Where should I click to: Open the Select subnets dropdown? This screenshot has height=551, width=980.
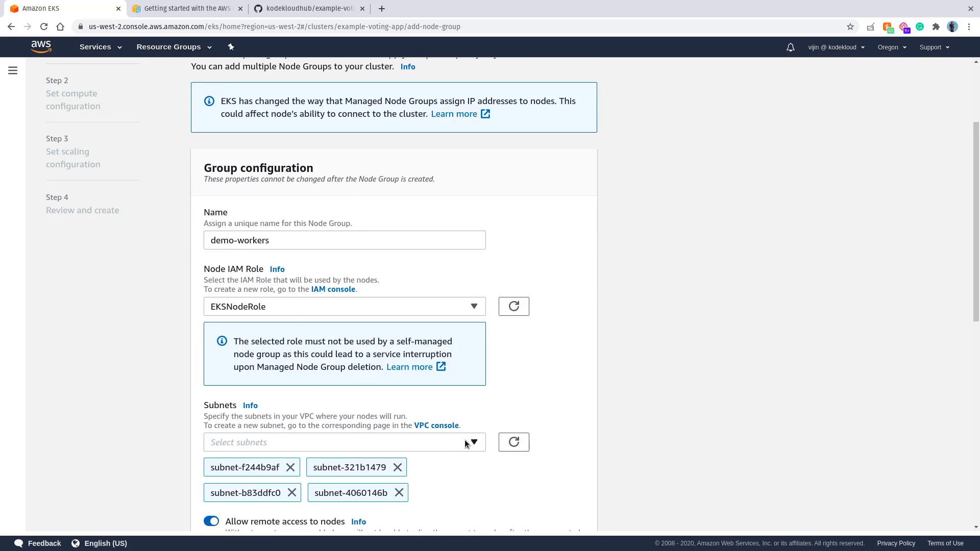(x=345, y=442)
